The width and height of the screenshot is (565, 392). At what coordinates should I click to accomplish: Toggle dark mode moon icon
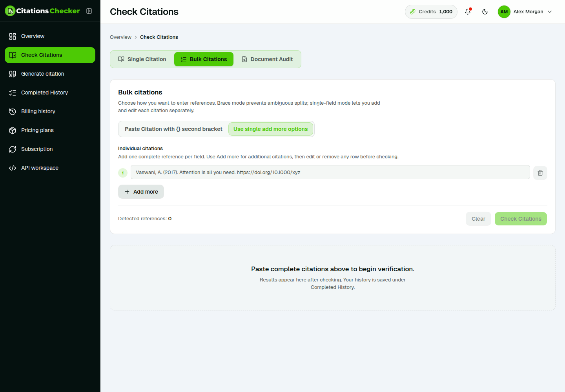click(485, 12)
